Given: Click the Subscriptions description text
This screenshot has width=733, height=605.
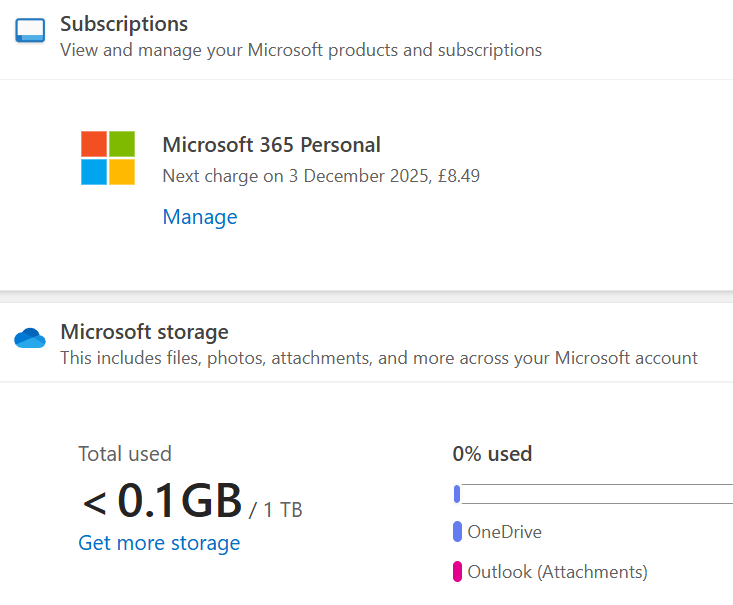Looking at the screenshot, I should 301,50.
